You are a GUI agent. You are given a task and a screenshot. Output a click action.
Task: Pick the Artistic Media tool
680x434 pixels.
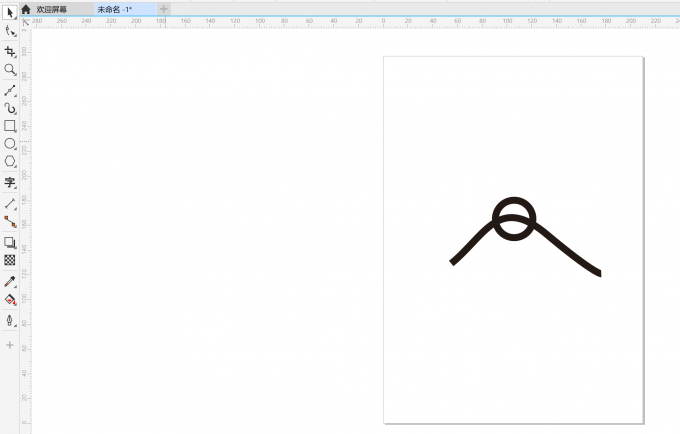coord(10,108)
